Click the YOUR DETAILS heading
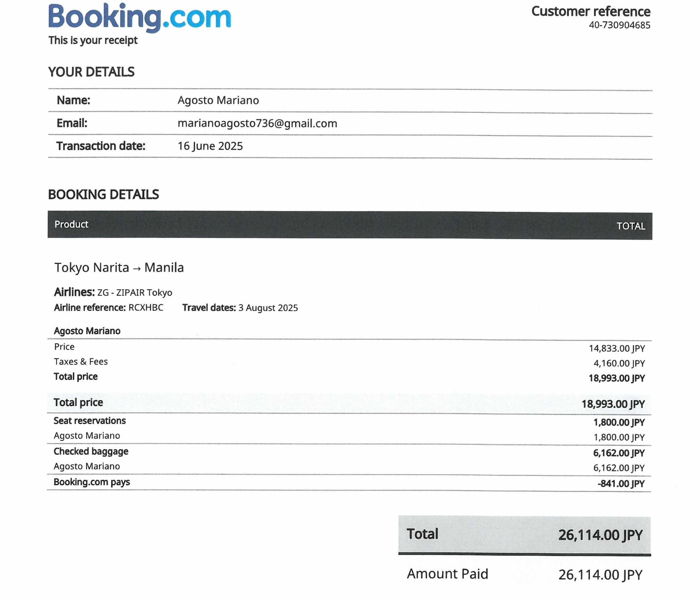The image size is (700, 601). [91, 72]
